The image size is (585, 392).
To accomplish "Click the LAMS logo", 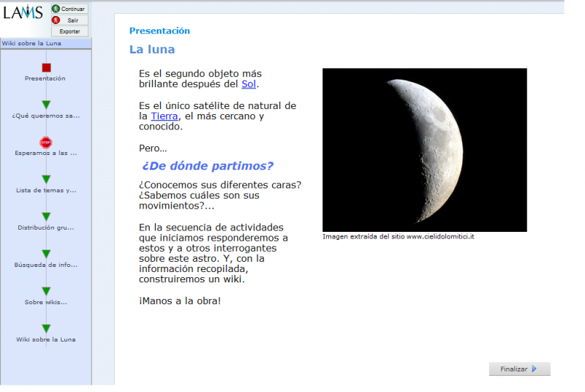I will (x=23, y=12).
